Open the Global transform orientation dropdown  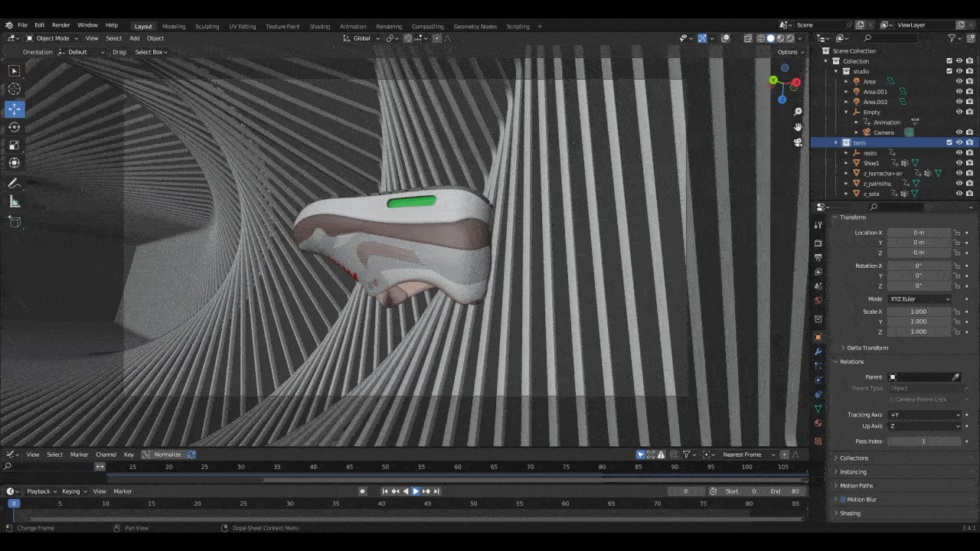[361, 38]
